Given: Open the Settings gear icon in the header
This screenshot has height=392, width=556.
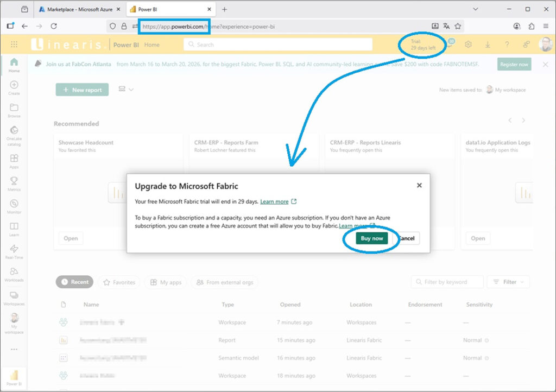Looking at the screenshot, I should pyautogui.click(x=468, y=45).
